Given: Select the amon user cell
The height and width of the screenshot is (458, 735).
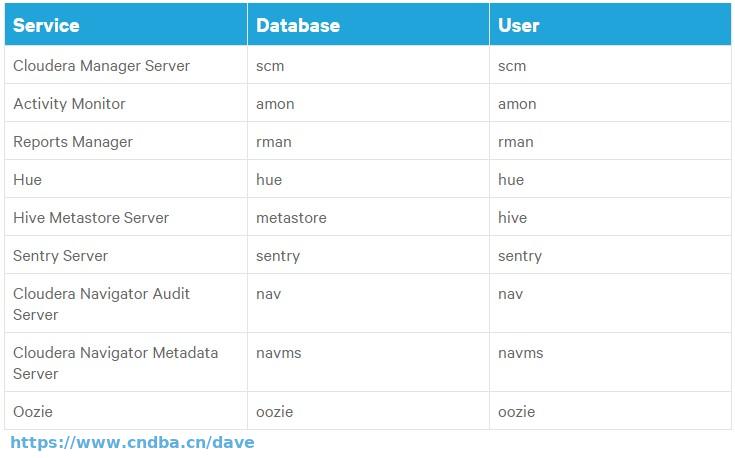Looking at the screenshot, I should [610, 103].
